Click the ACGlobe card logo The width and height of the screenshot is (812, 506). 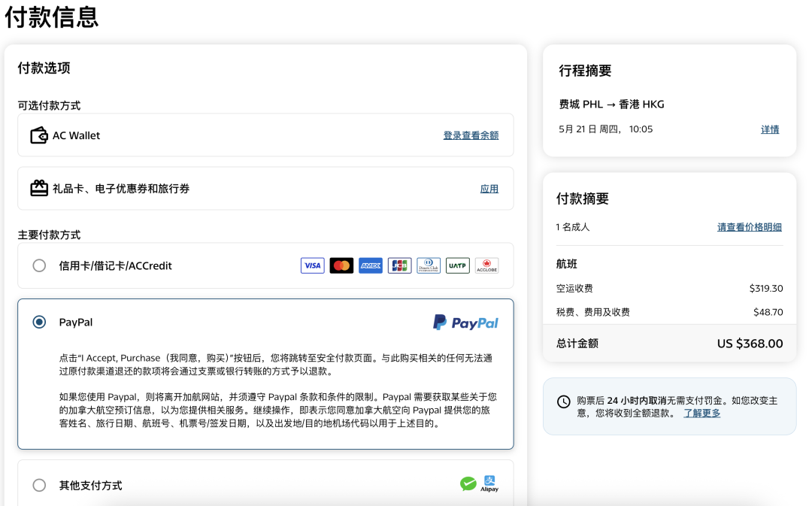tap(486, 265)
